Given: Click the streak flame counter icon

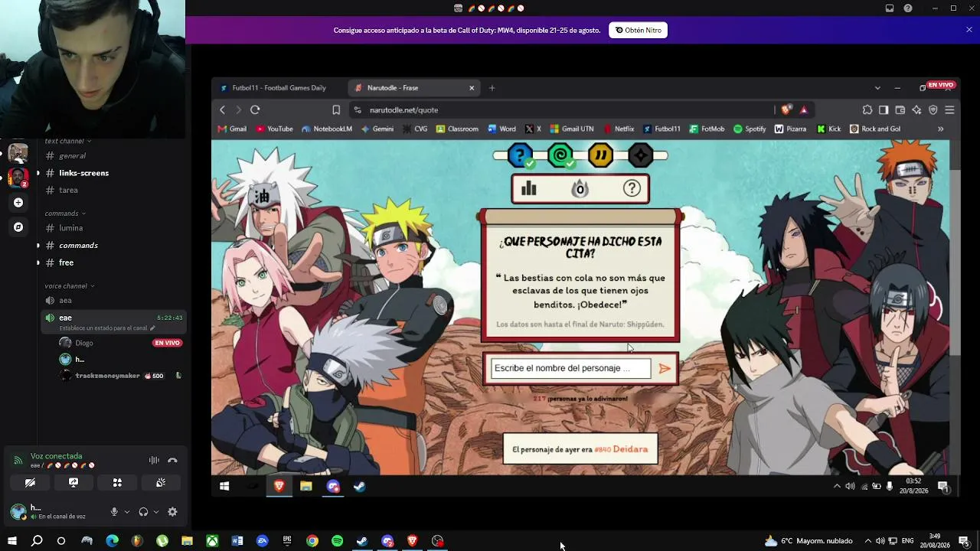Looking at the screenshot, I should tap(580, 188).
